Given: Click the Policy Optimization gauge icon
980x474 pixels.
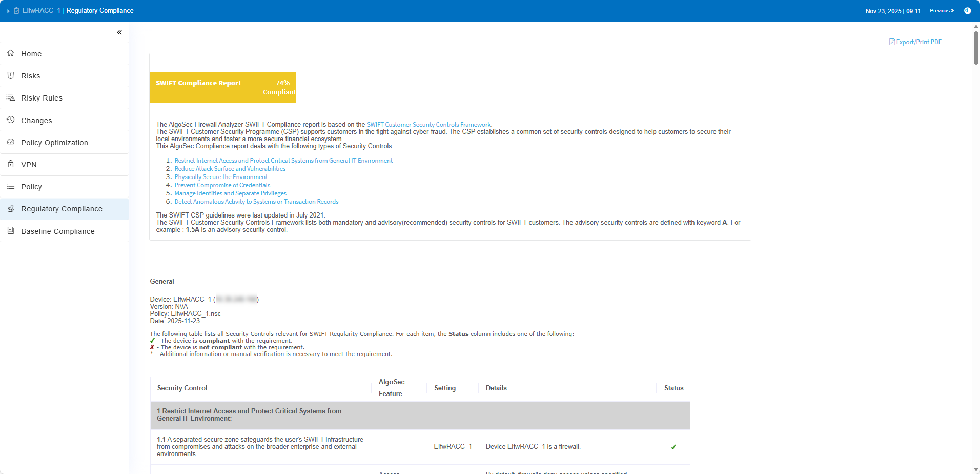Looking at the screenshot, I should click(x=11, y=142).
